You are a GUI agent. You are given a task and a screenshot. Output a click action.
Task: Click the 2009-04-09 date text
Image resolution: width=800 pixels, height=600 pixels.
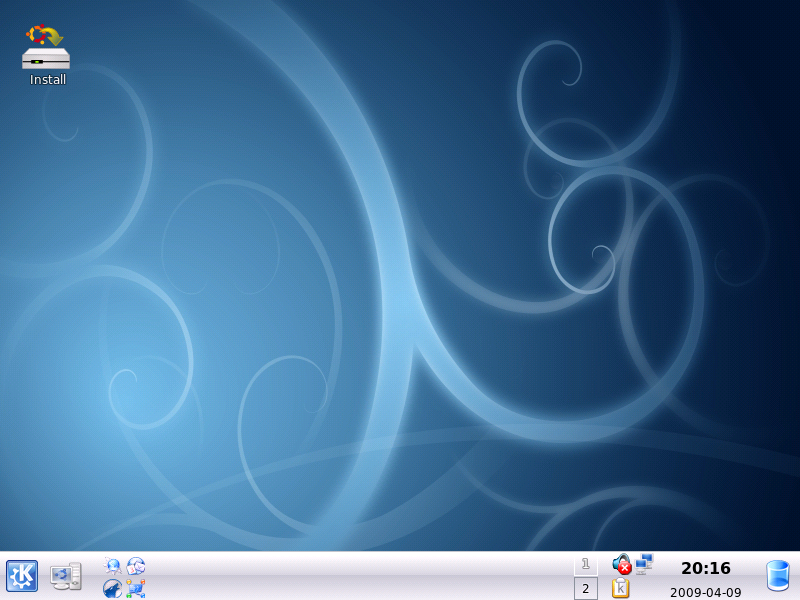(706, 592)
